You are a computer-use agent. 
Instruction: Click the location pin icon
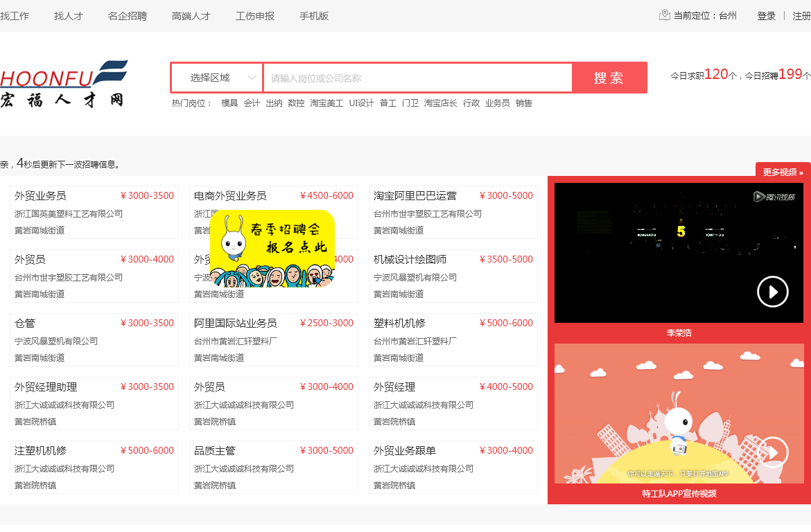tap(664, 15)
